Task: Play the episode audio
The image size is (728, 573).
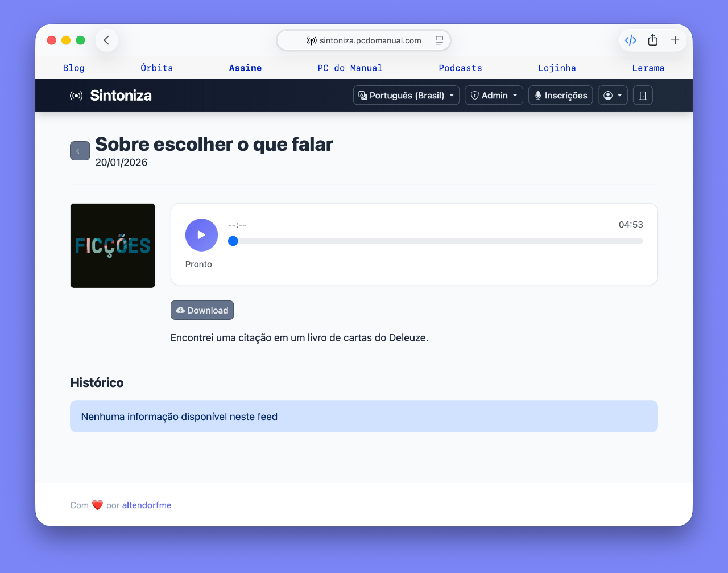Action: [x=201, y=235]
